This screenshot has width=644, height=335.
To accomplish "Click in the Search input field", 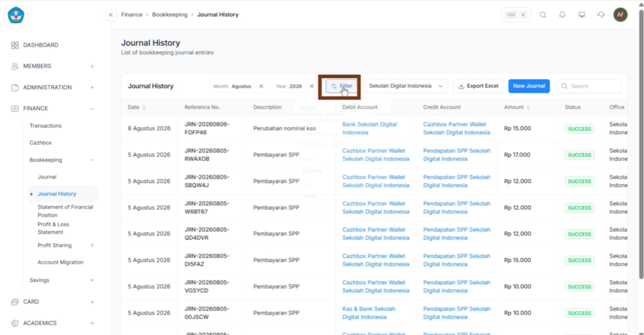I will coord(589,86).
